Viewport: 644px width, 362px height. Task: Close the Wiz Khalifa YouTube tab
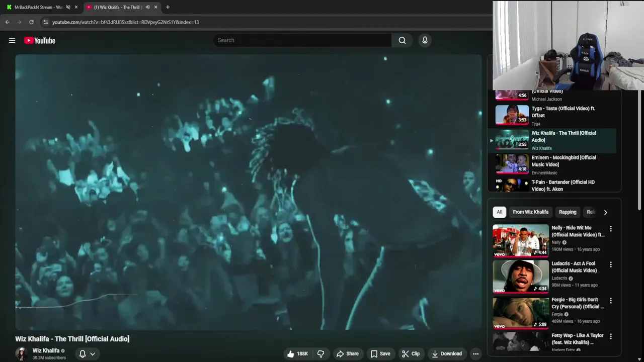tap(156, 7)
